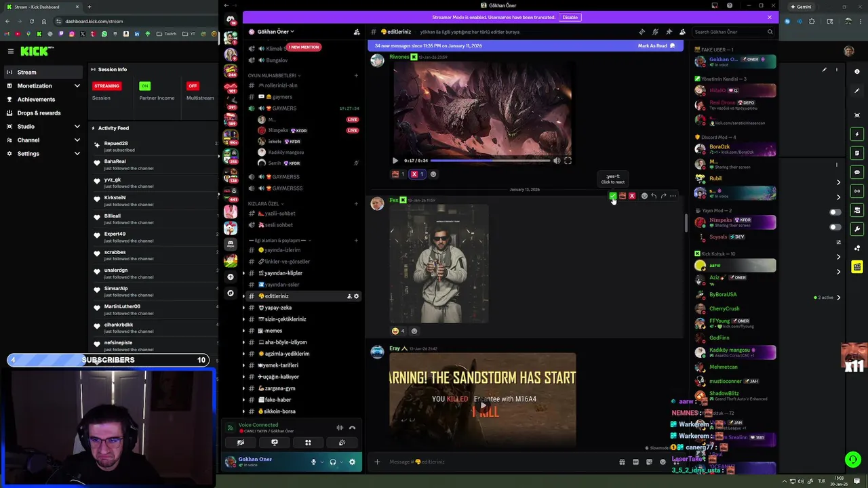Forward Fex's message using the forward arrow

pyautogui.click(x=663, y=196)
